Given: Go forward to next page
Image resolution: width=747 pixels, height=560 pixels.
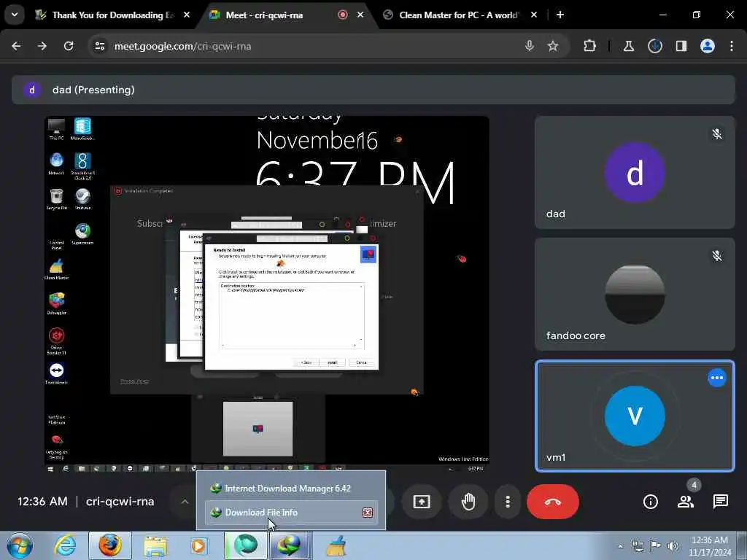Looking at the screenshot, I should (x=42, y=46).
